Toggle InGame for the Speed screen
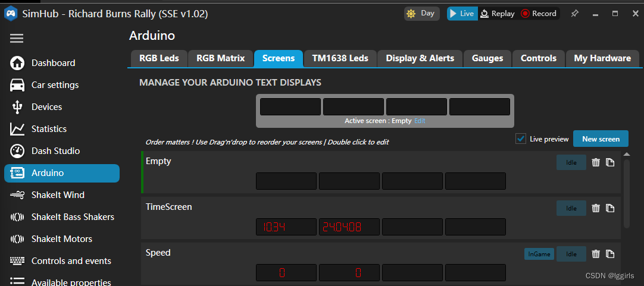644x286 pixels. [x=539, y=254]
